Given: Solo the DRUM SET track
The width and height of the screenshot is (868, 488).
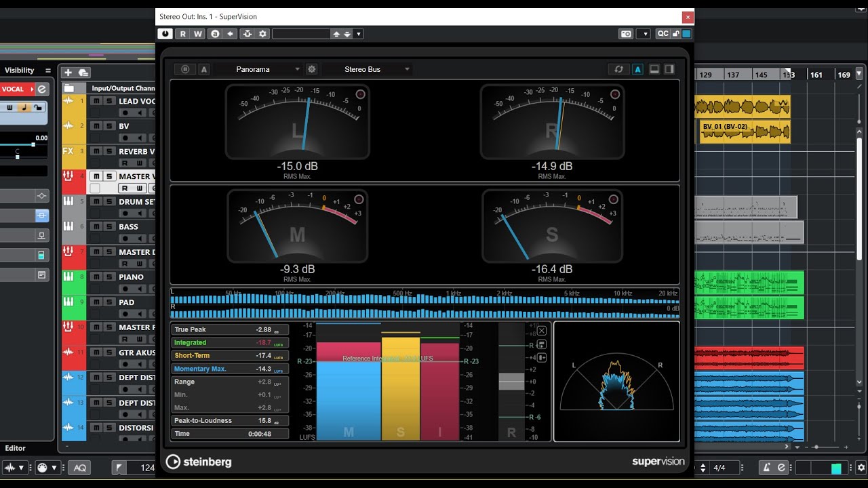Looking at the screenshot, I should click(x=108, y=201).
